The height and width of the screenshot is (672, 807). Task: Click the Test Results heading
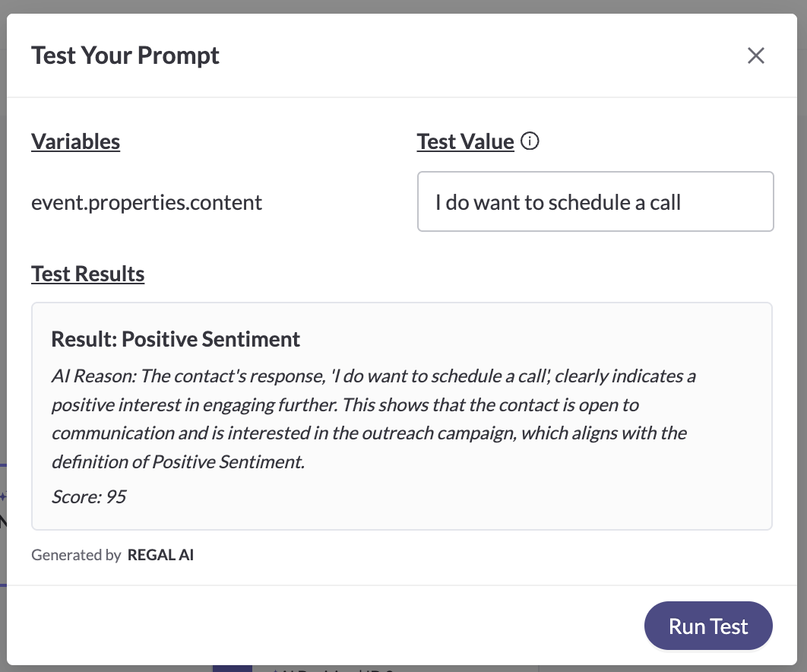coord(87,274)
